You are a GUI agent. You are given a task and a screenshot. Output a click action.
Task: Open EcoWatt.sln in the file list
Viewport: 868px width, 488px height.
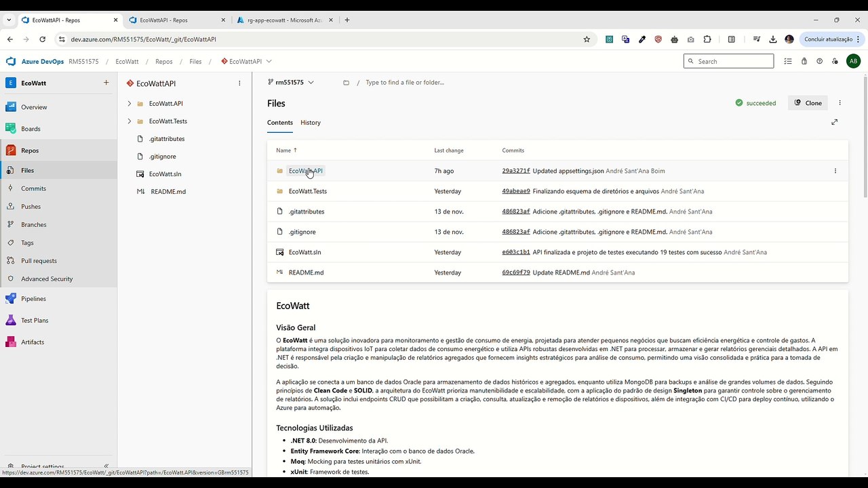(x=304, y=252)
